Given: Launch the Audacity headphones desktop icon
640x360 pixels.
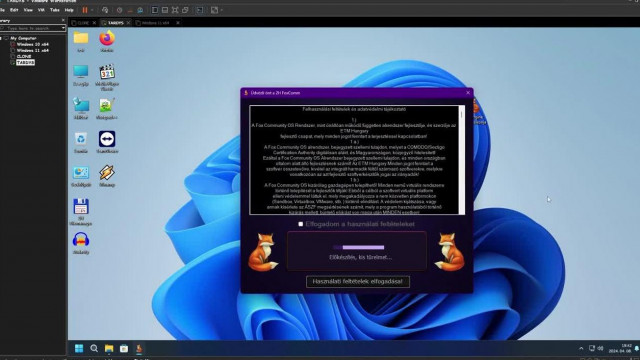Looking at the screenshot, I should (x=81, y=243).
